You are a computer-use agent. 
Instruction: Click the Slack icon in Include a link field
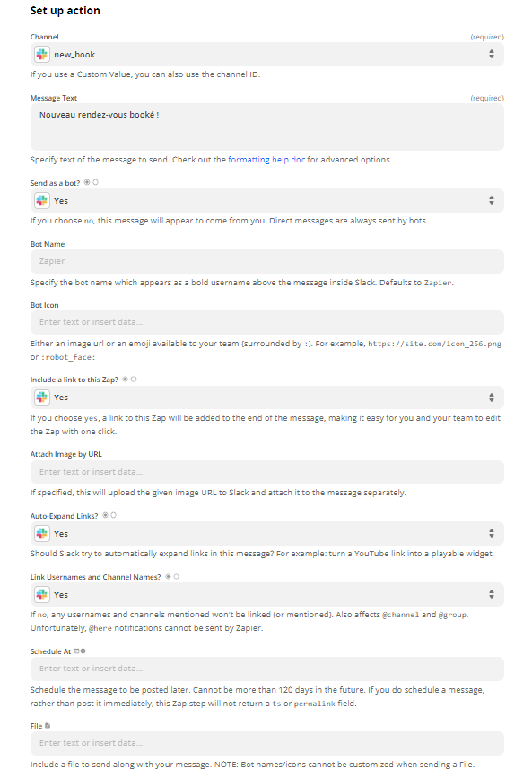pyautogui.click(x=42, y=397)
